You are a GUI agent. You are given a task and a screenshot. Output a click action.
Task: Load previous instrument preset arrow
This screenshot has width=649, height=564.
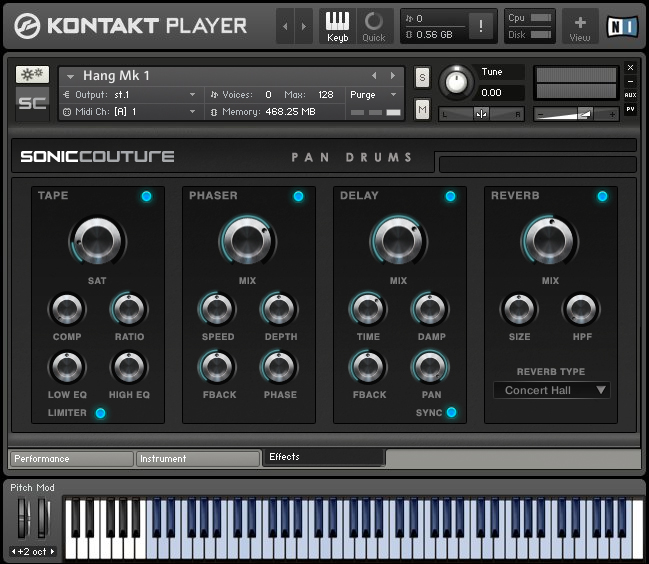(x=374, y=76)
